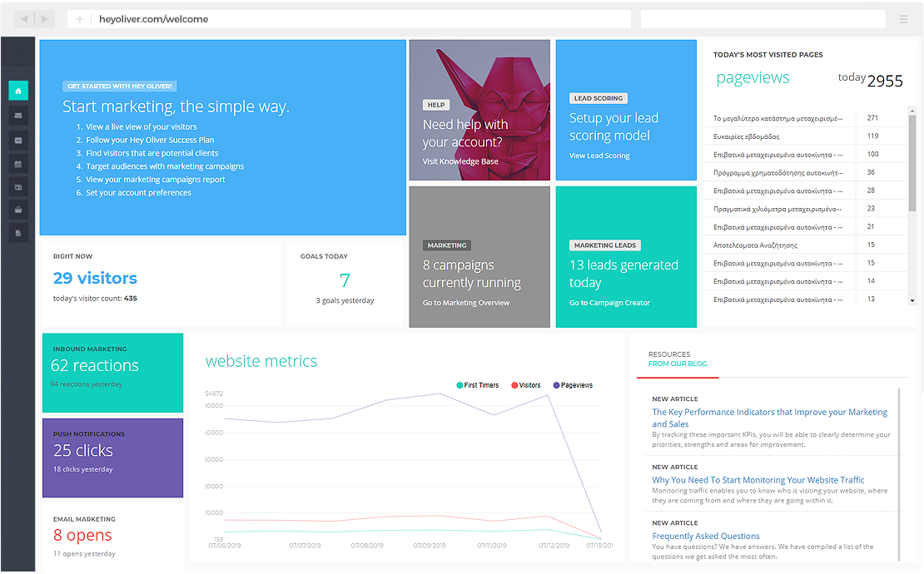Select page row with 28 pageviews

(805, 191)
